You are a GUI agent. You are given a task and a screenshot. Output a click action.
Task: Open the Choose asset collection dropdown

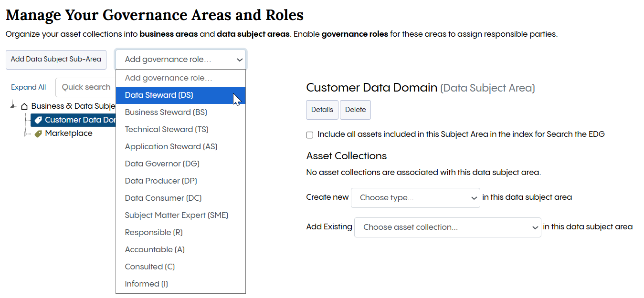447,227
